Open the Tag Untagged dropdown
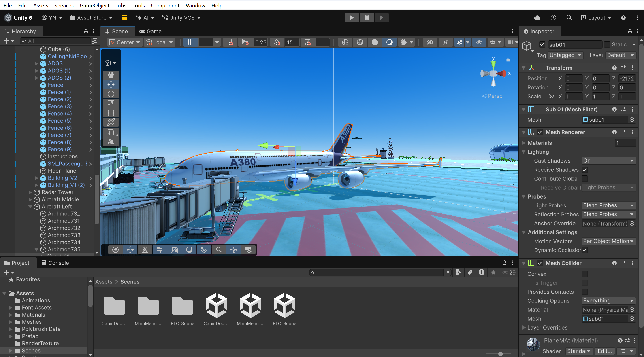This screenshot has width=644, height=357. point(565,55)
